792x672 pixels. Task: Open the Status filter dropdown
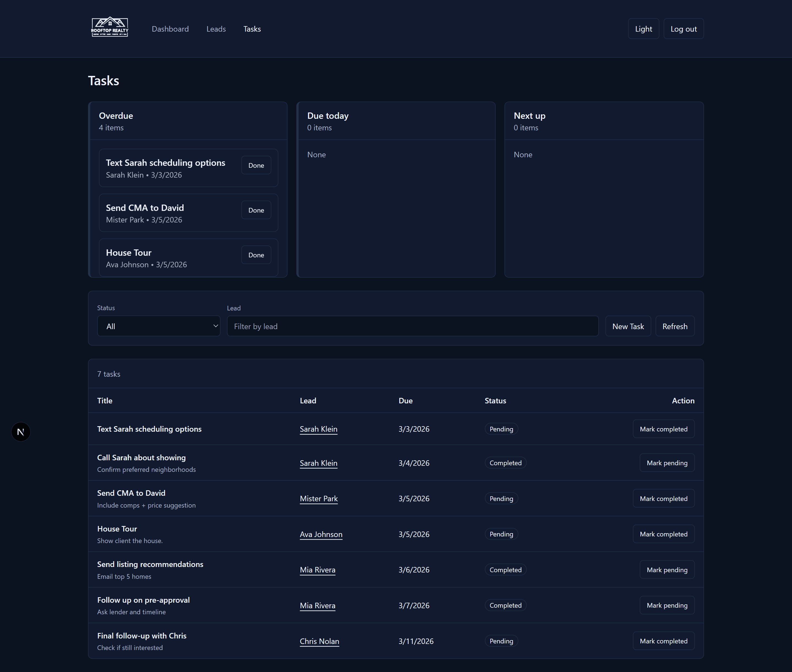(158, 326)
